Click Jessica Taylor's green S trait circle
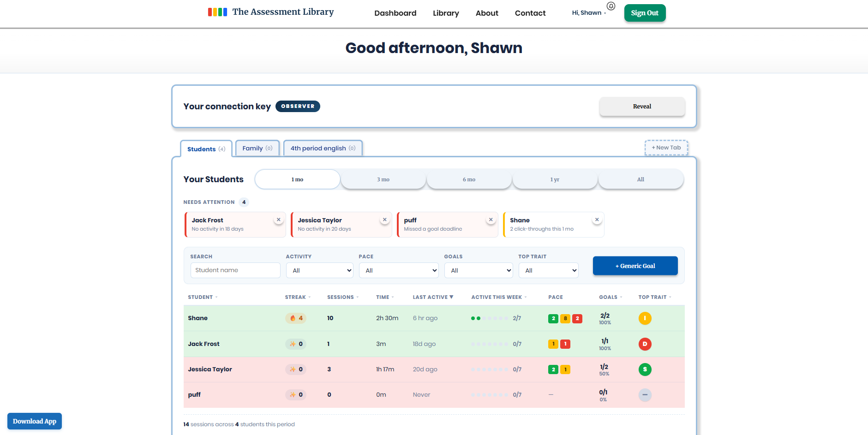Screen dimensions: 868x435 click(x=645, y=369)
